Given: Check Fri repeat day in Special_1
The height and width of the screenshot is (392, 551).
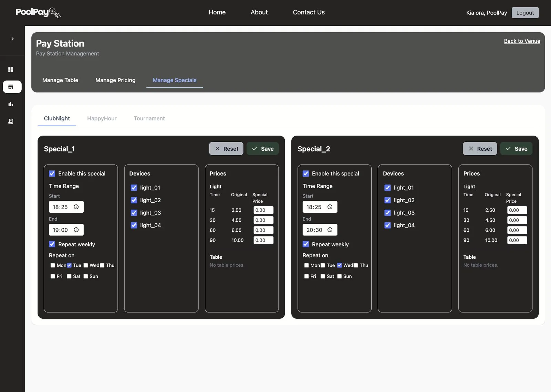Looking at the screenshot, I should click(x=53, y=276).
